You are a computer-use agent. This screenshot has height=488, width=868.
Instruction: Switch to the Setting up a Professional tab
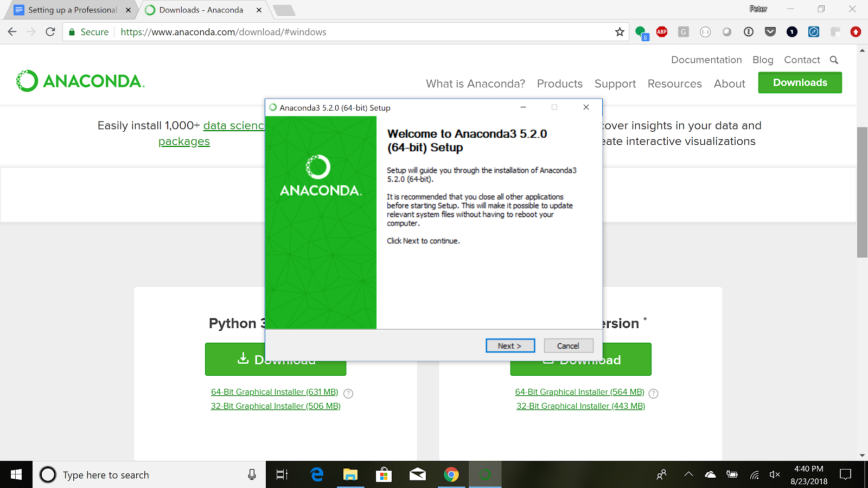[x=73, y=10]
